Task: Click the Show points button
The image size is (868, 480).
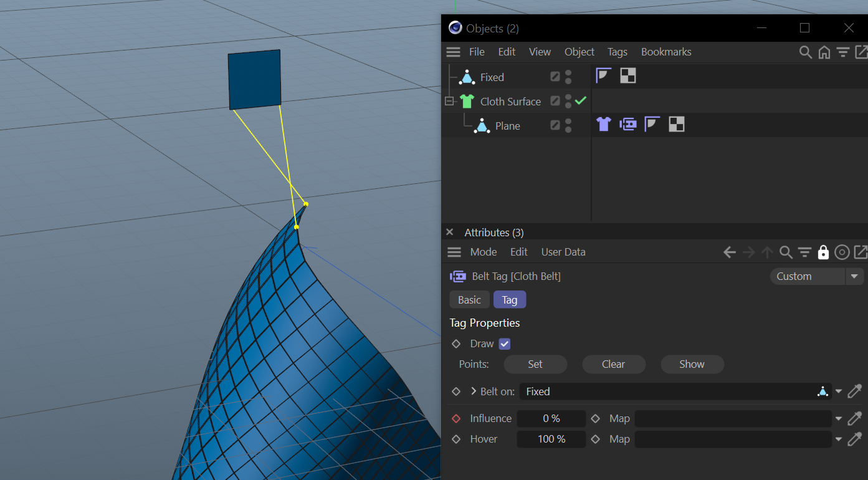Action: [x=692, y=364]
